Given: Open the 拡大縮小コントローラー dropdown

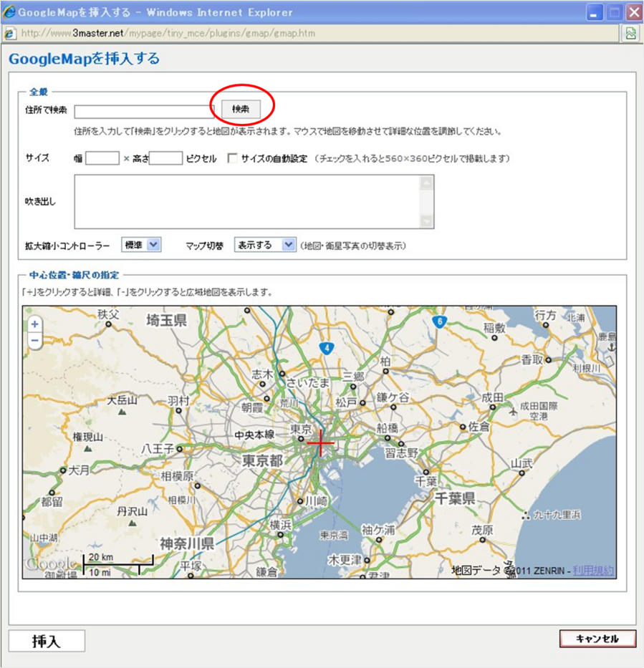Looking at the screenshot, I should (141, 245).
